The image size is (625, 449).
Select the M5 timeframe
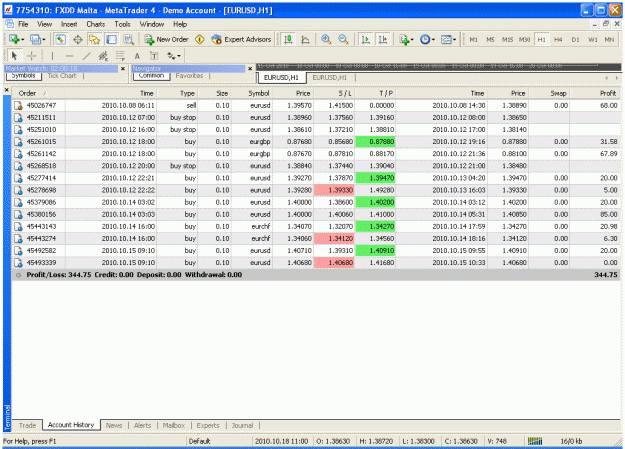pos(490,39)
